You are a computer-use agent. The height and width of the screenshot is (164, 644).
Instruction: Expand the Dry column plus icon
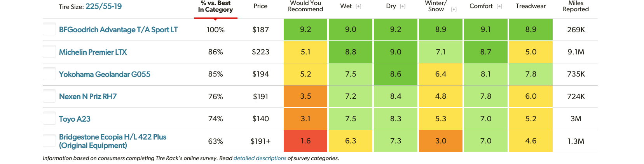(403, 6)
